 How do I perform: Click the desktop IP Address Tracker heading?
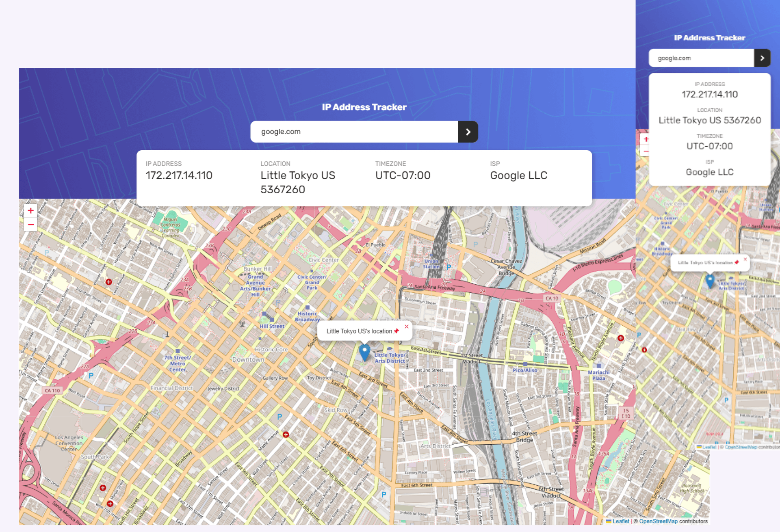click(364, 107)
